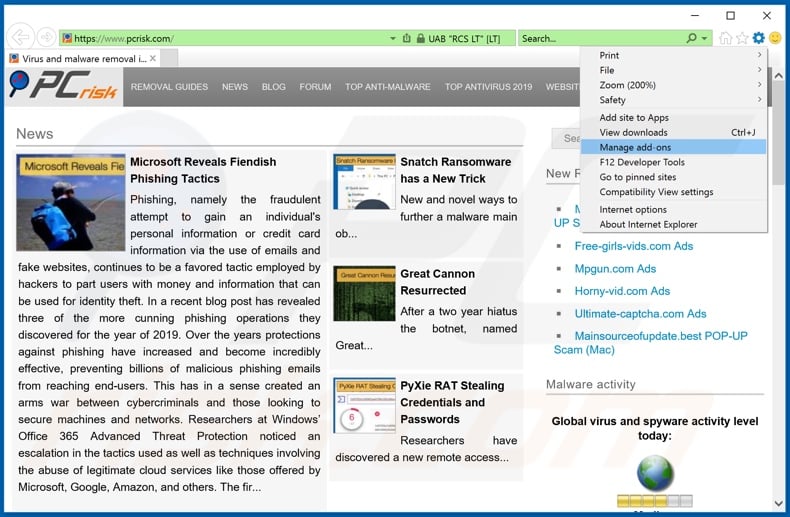Open Favorites star icon
Screen dimensions: 790x517
point(742,38)
